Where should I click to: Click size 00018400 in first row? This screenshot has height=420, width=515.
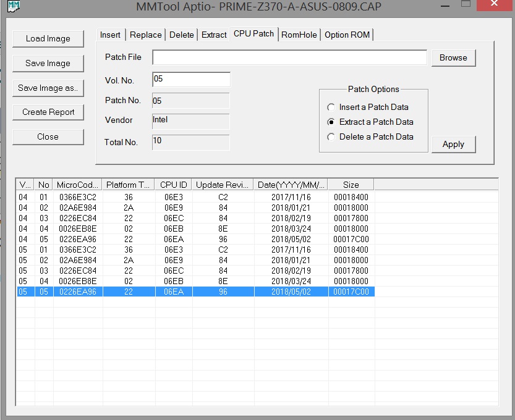[351, 197]
